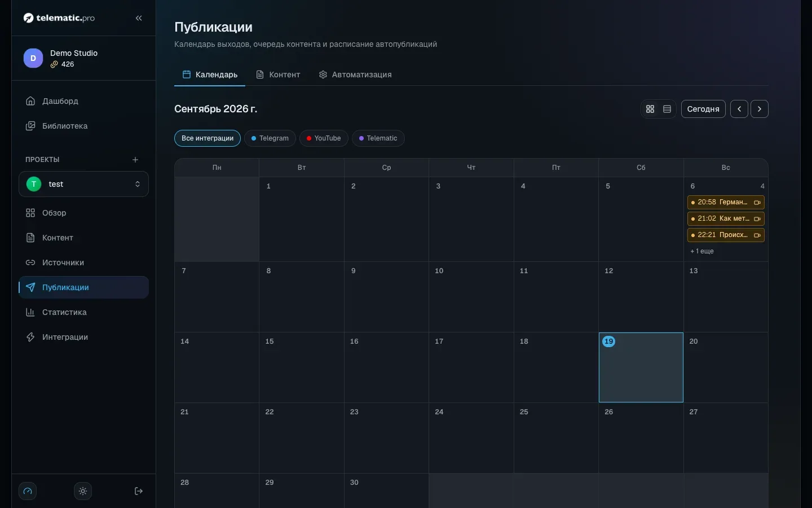The height and width of the screenshot is (508, 812).
Task: Open Статистика in the sidebar
Action: pyautogui.click(x=83, y=312)
